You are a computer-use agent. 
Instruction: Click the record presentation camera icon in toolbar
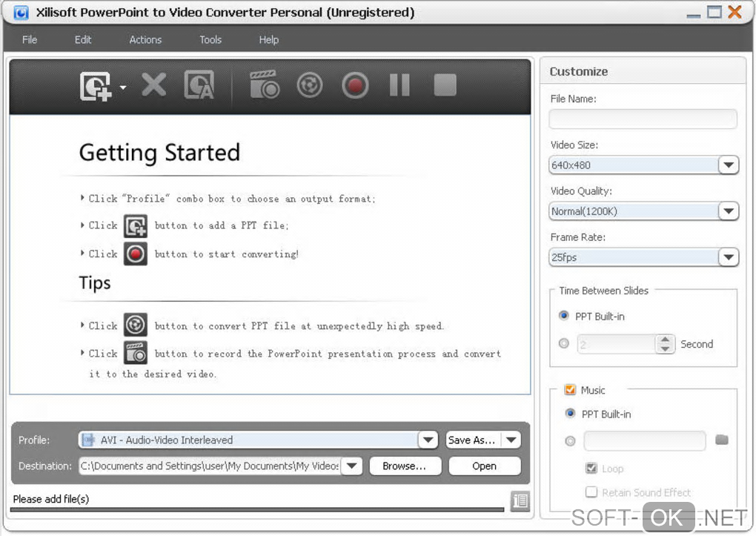pos(264,85)
